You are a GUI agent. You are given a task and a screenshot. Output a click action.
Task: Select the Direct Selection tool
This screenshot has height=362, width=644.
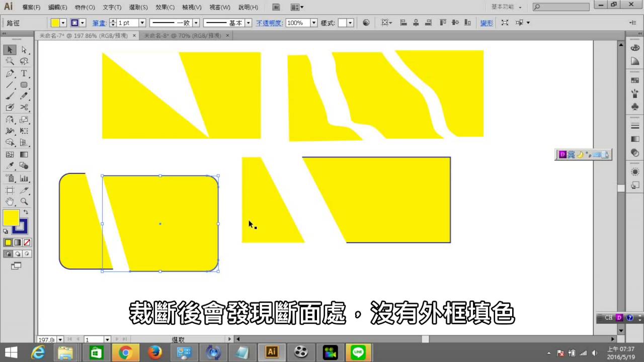[24, 50]
